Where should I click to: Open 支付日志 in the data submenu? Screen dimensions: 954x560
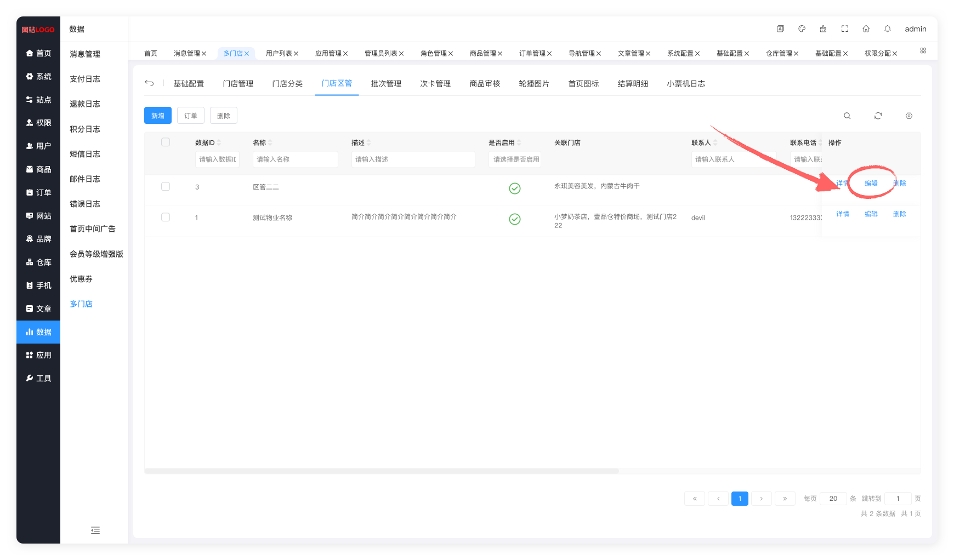(x=85, y=79)
